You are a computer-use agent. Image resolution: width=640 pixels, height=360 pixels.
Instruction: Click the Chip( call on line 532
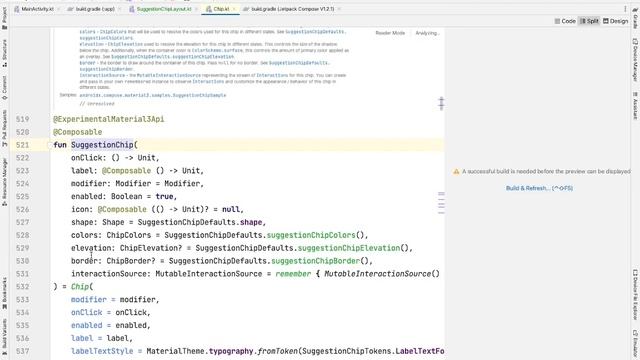[82, 287]
